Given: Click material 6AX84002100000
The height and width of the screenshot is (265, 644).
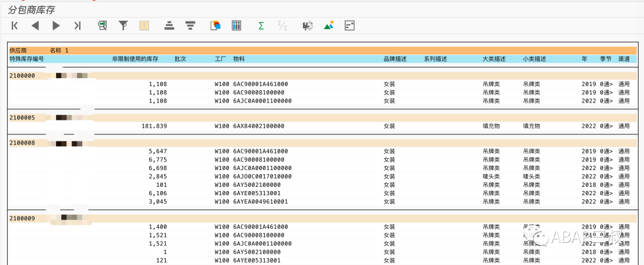Looking at the screenshot, I should tap(258, 126).
